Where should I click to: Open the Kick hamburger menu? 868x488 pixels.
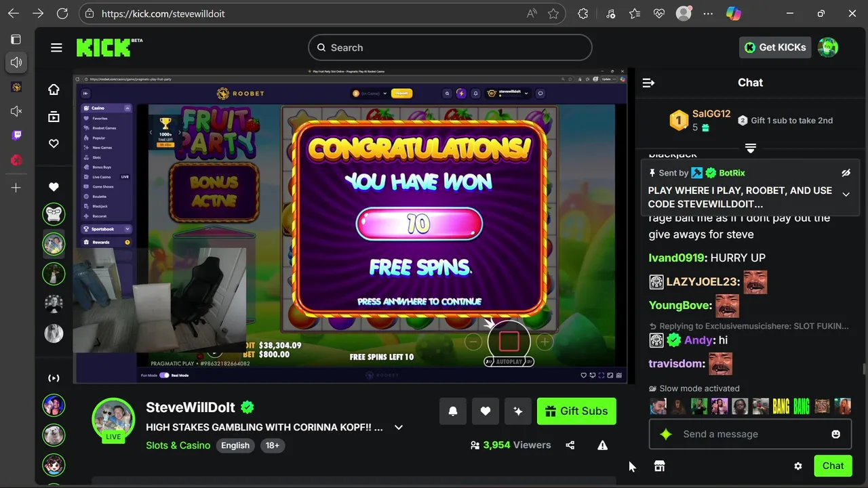[x=56, y=47]
